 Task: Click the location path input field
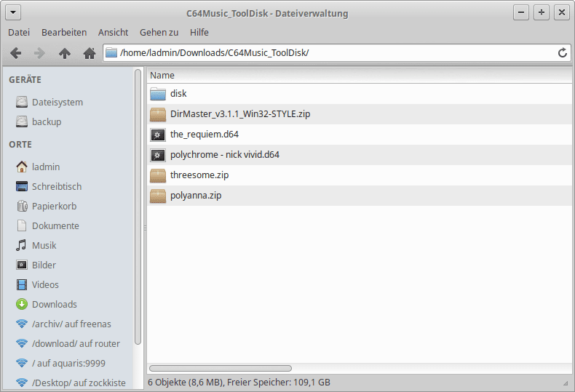click(337, 53)
